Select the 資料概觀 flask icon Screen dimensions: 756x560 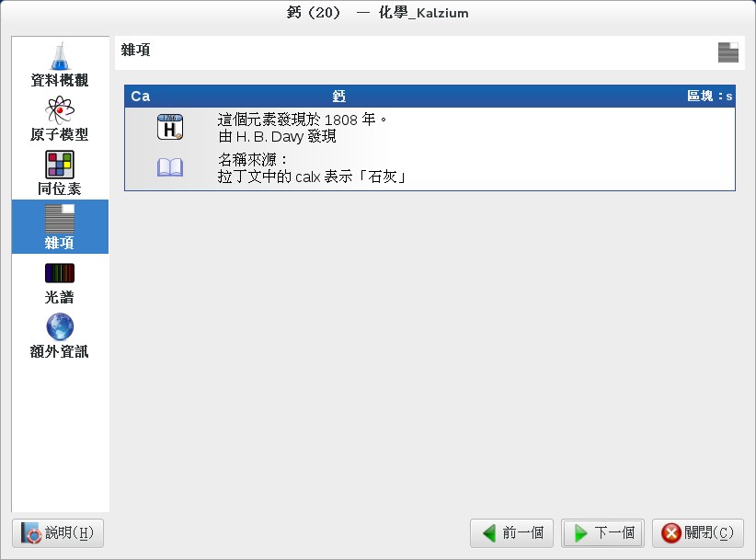click(60, 57)
